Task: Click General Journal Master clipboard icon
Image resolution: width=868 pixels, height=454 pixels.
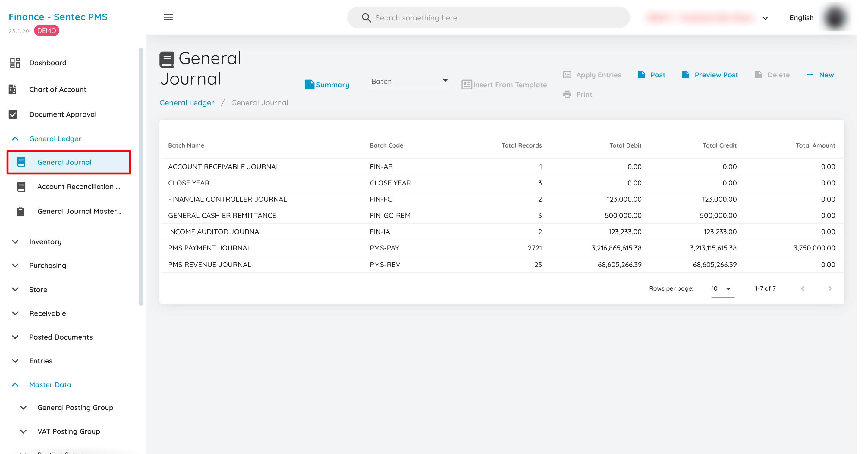Action: point(20,211)
